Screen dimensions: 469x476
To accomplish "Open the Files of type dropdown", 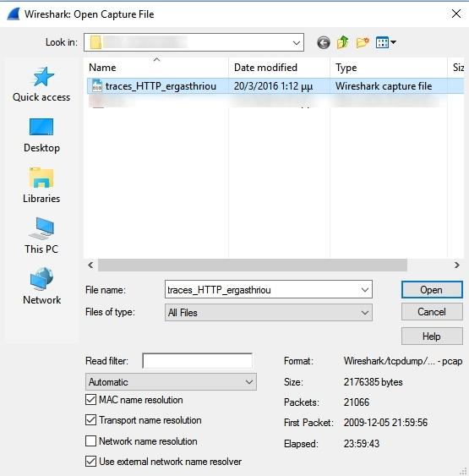I will pyautogui.click(x=269, y=312).
